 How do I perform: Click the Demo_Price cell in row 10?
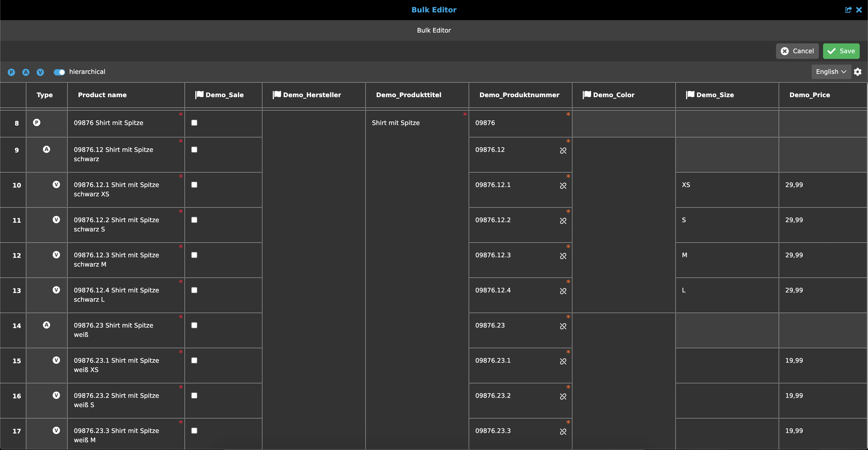click(x=822, y=185)
